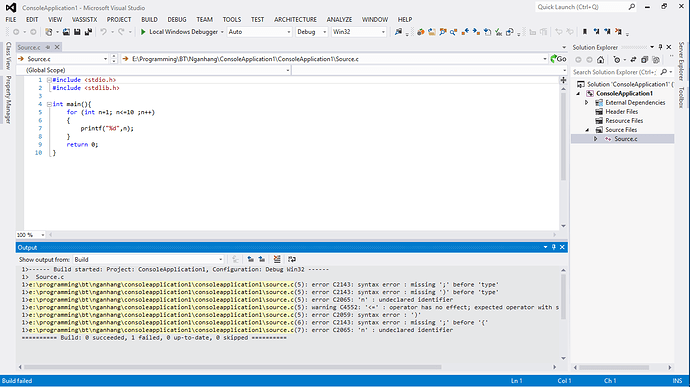Clear all output using the Clear All icon

click(x=277, y=259)
